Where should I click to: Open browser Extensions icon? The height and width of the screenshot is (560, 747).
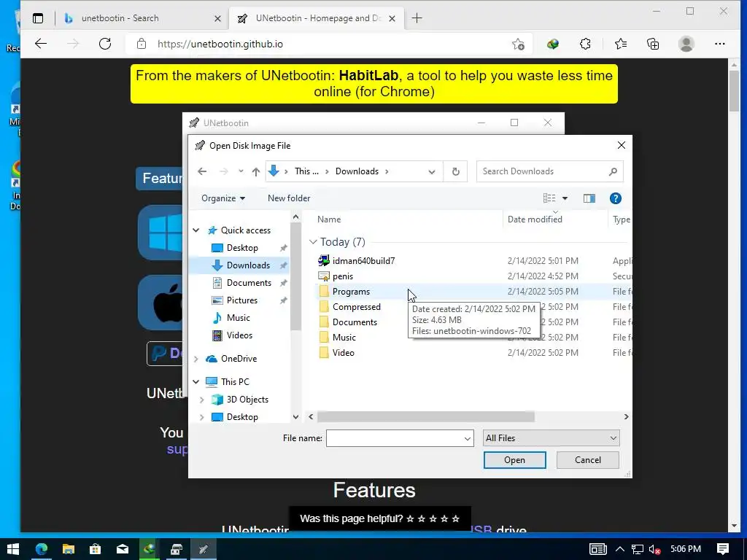tap(585, 44)
